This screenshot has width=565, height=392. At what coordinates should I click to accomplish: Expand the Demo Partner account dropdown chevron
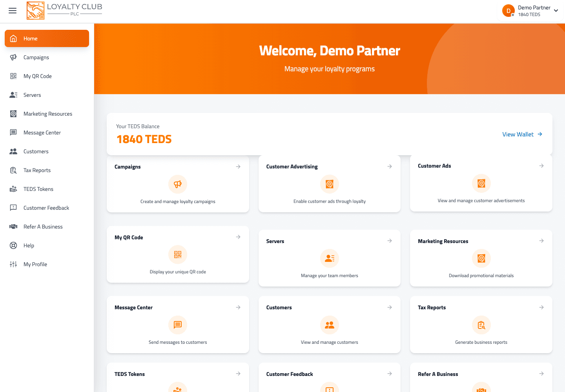pos(556,11)
